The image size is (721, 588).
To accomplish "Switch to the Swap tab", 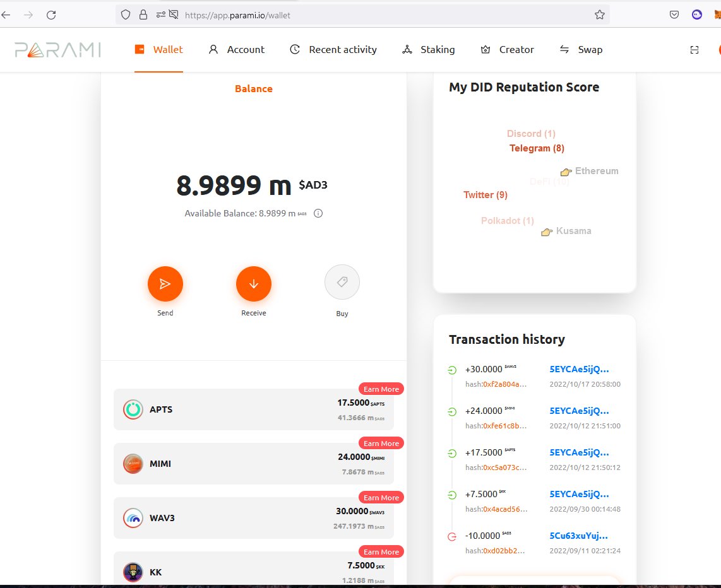I will [581, 50].
